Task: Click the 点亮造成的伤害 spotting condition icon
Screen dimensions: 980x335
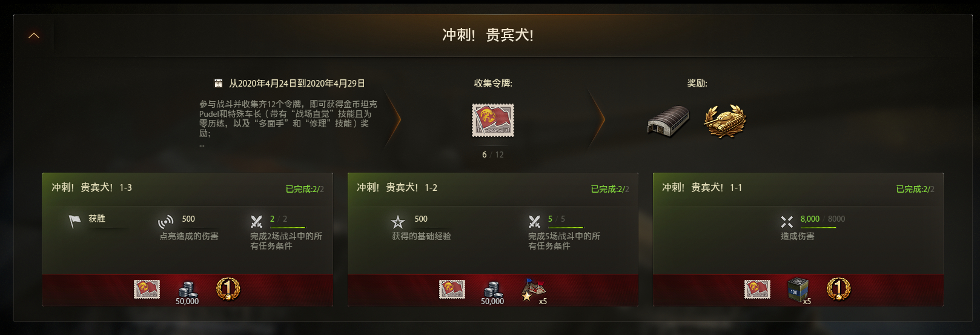Action: tap(165, 222)
